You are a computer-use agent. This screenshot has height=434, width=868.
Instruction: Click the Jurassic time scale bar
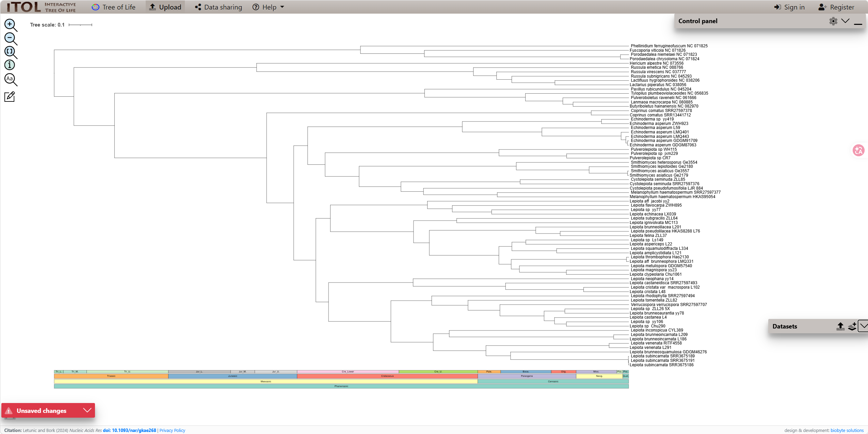pos(232,376)
